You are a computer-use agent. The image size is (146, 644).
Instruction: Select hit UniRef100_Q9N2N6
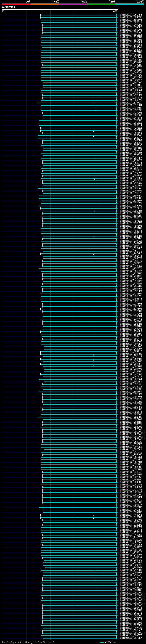[x=131, y=512]
